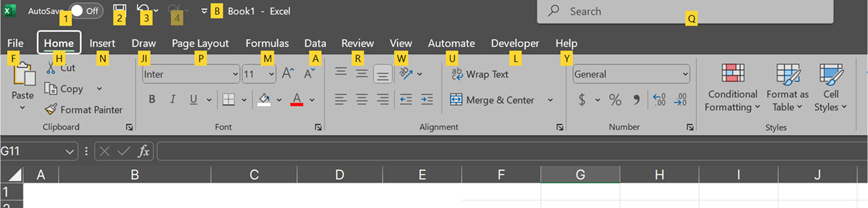Toggle Wrap Text

coord(479,74)
